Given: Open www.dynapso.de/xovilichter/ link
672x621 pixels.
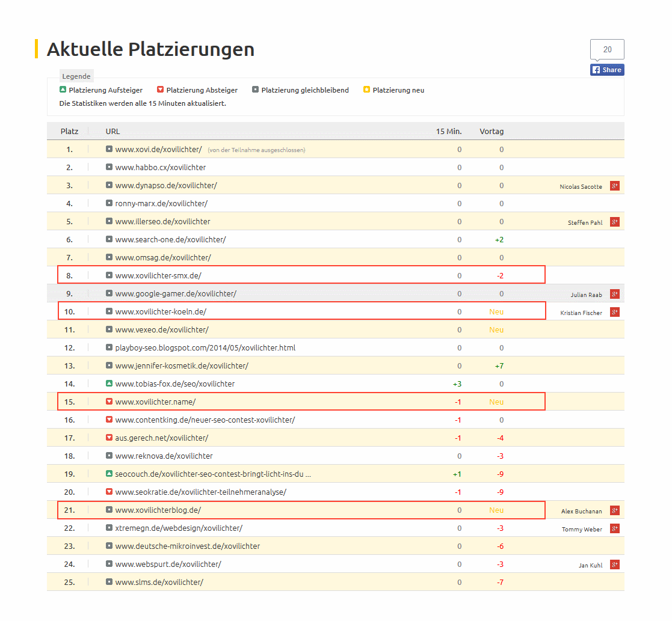Looking at the screenshot, I should [x=166, y=185].
